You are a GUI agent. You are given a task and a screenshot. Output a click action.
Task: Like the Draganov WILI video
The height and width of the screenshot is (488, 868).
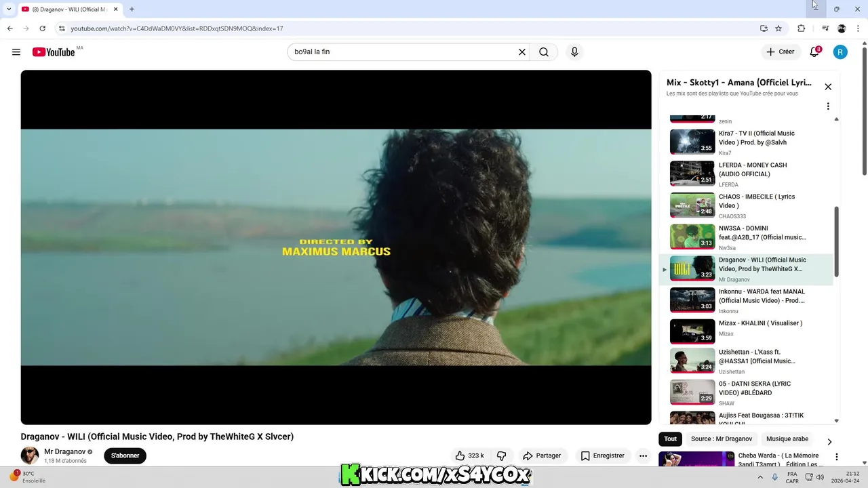(470, 456)
